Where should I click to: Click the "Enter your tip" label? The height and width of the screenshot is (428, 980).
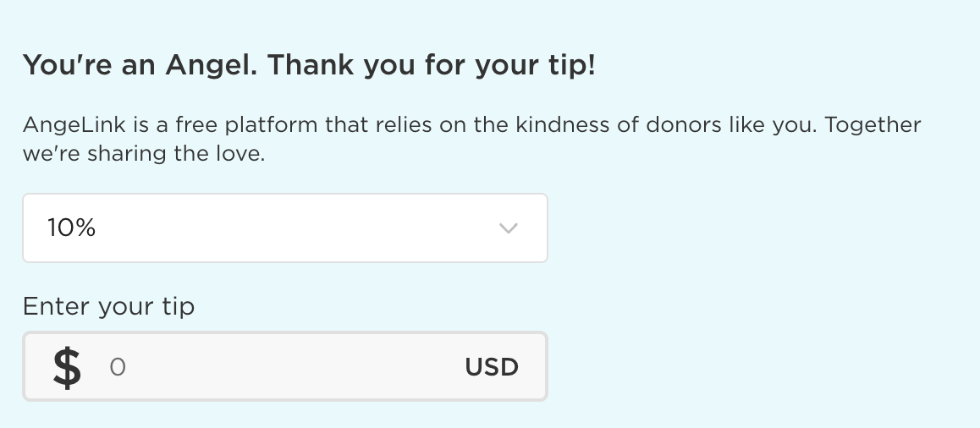[108, 306]
